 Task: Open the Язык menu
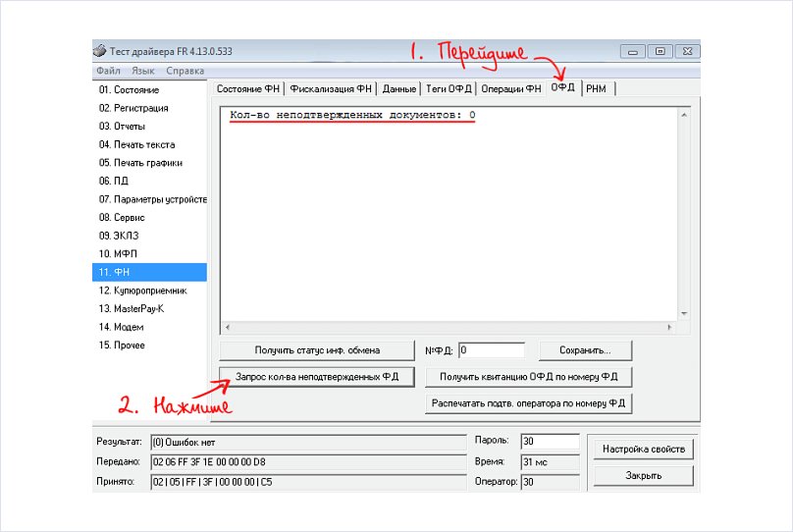click(143, 71)
